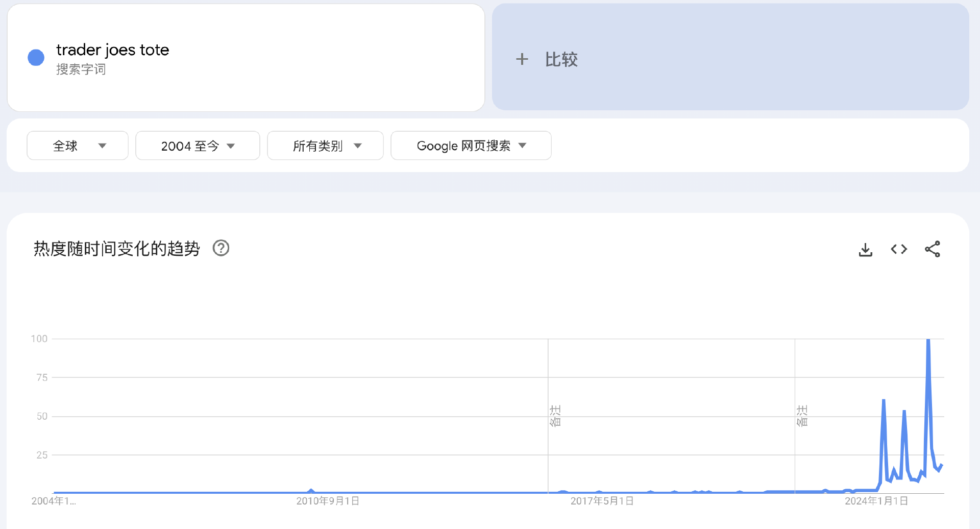This screenshot has height=529, width=980.
Task: Click the 备注 note marker near 2024
Action: tap(802, 416)
